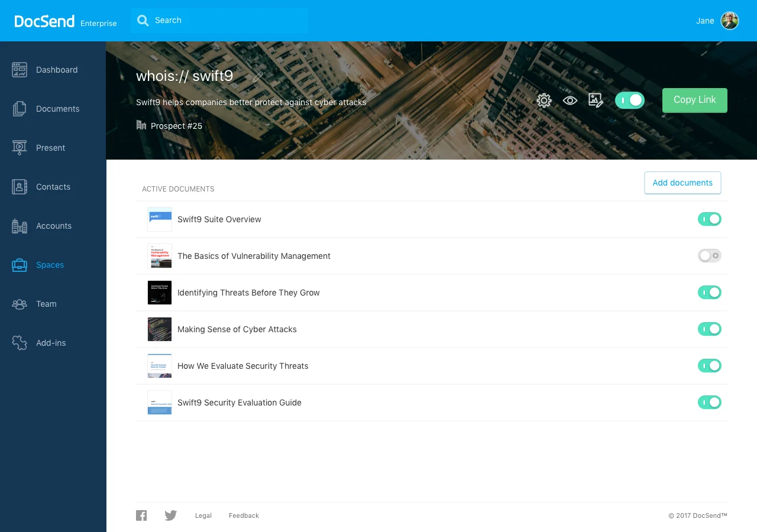Screen dimensions: 757x532
Task: Click the Swift9 space description text
Action: click(x=251, y=102)
